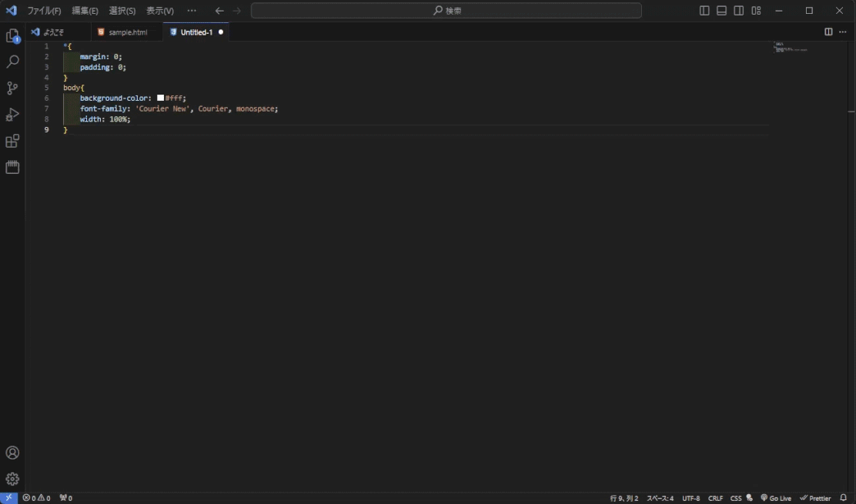Open the ファイル(F) menu

(44, 11)
